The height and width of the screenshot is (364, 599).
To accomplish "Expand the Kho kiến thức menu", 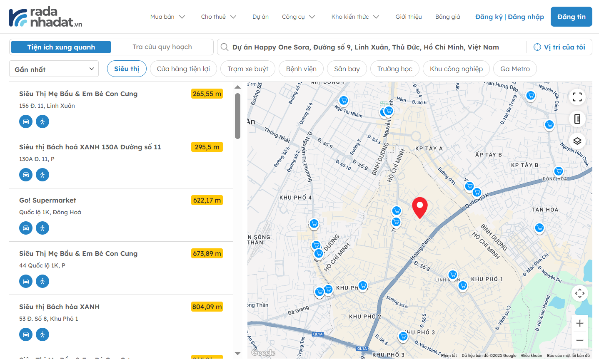I will [355, 17].
